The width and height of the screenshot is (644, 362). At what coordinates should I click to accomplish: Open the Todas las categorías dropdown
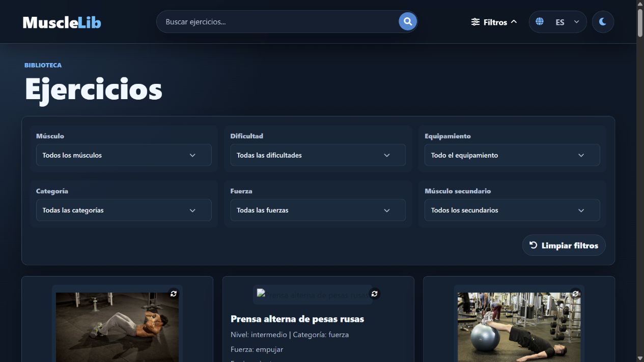coord(124,210)
